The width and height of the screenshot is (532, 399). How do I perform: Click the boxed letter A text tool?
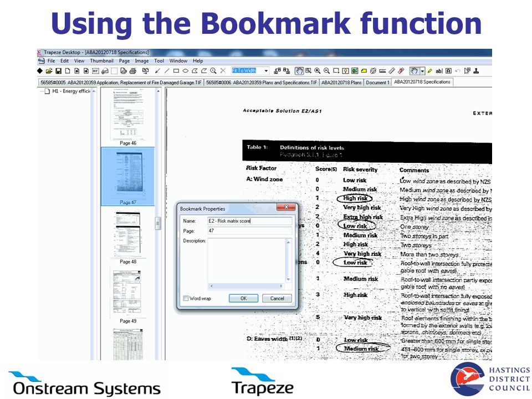click(448, 71)
